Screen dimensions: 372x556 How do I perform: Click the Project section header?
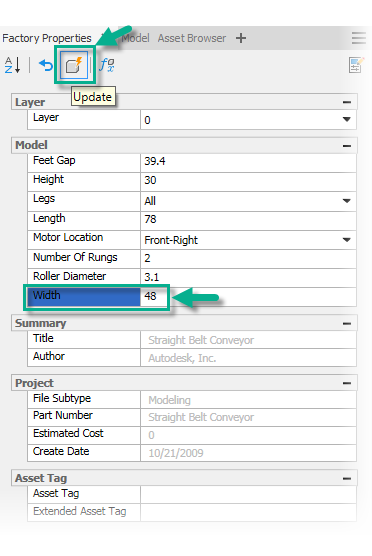coord(184,383)
